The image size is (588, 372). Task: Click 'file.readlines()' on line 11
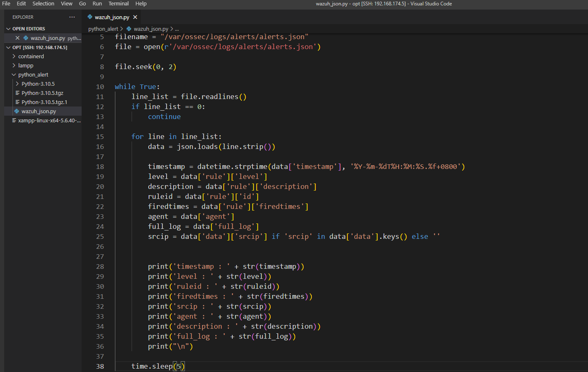pos(214,97)
